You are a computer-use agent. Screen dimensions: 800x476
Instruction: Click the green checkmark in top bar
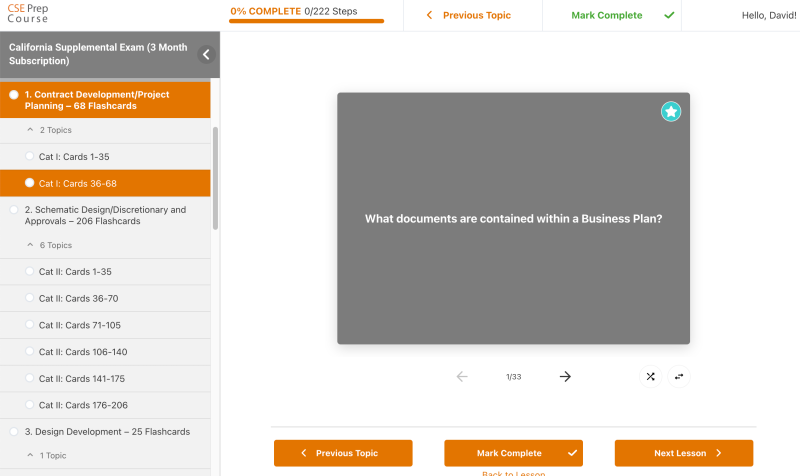669,16
